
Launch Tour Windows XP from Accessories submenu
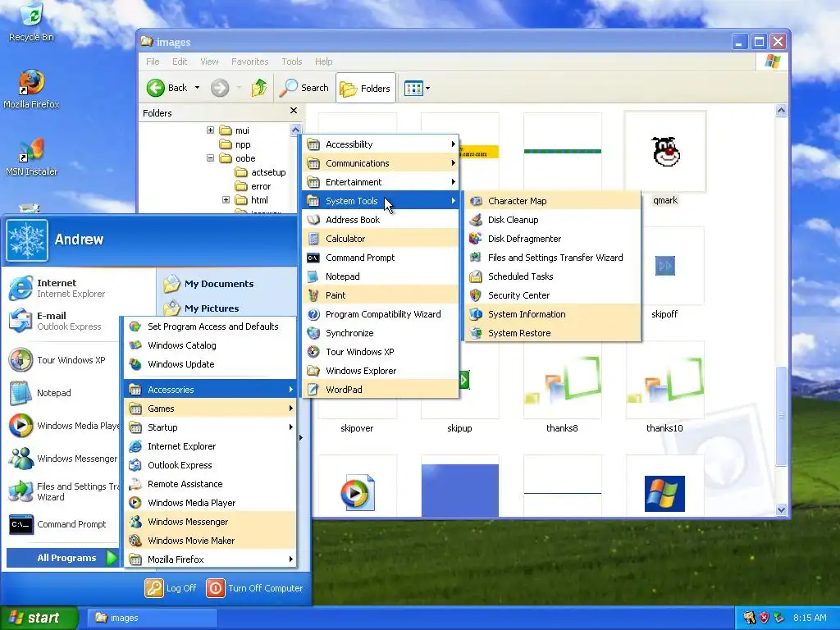coord(381,352)
